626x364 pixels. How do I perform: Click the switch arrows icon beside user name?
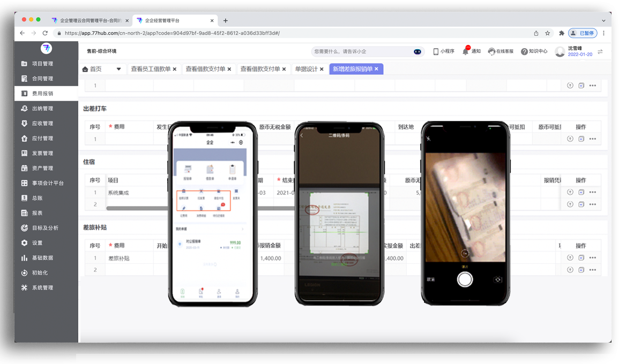click(x=600, y=51)
